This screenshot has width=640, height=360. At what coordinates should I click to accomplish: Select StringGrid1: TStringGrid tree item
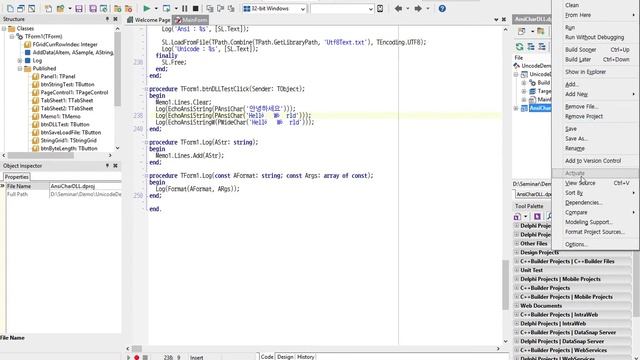[69, 140]
